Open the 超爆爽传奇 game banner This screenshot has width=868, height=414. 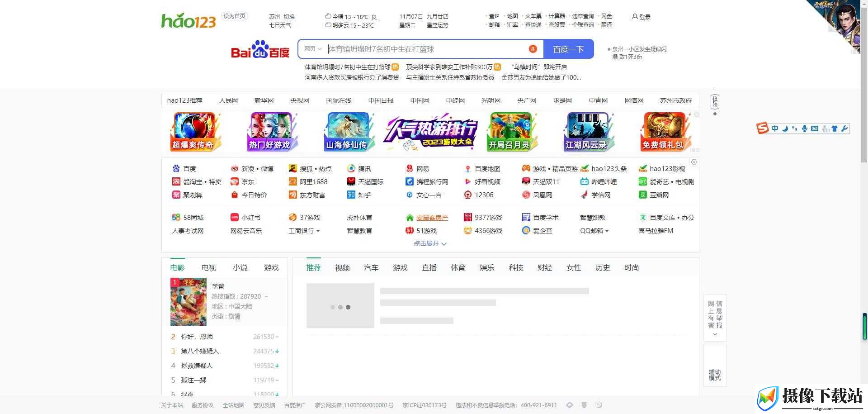pos(195,132)
